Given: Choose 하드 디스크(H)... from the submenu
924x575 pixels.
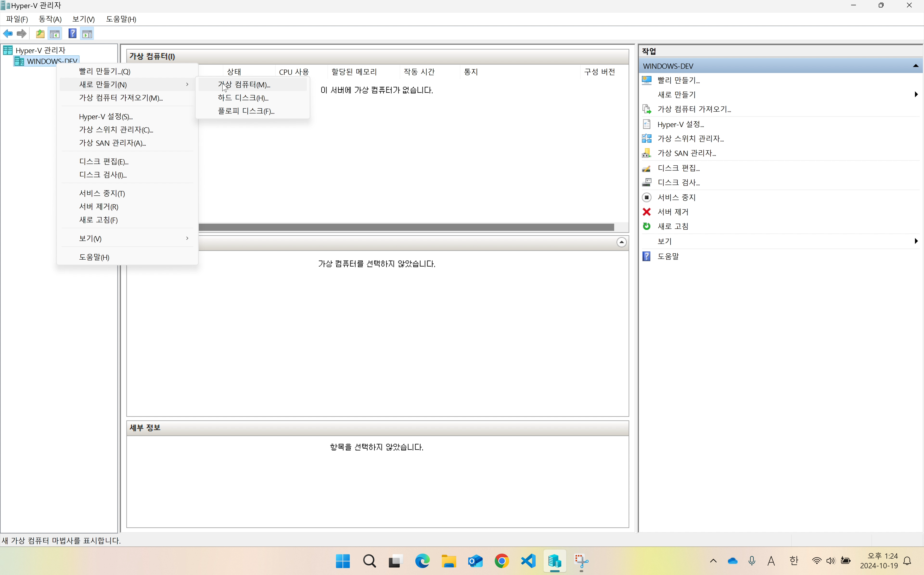Looking at the screenshot, I should coord(243,98).
